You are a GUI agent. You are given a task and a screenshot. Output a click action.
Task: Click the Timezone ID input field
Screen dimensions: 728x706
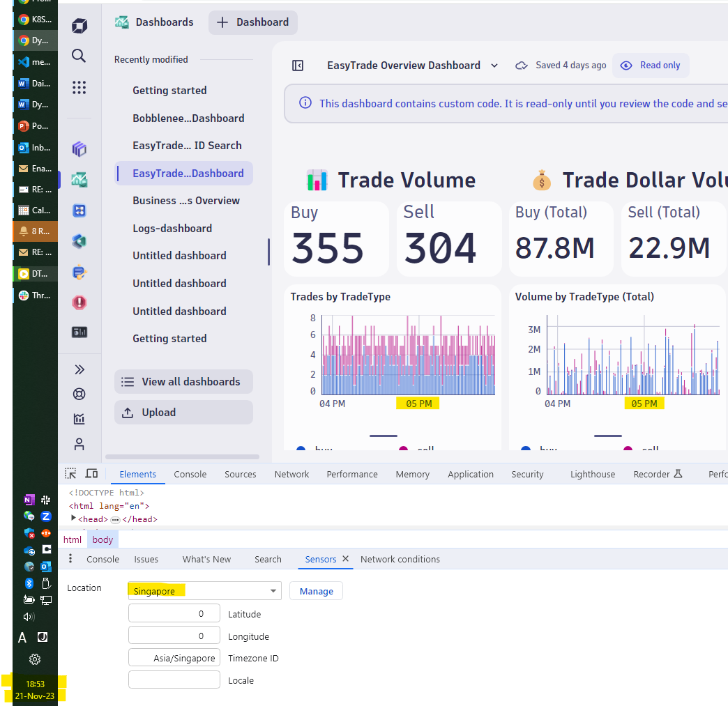pyautogui.click(x=174, y=658)
